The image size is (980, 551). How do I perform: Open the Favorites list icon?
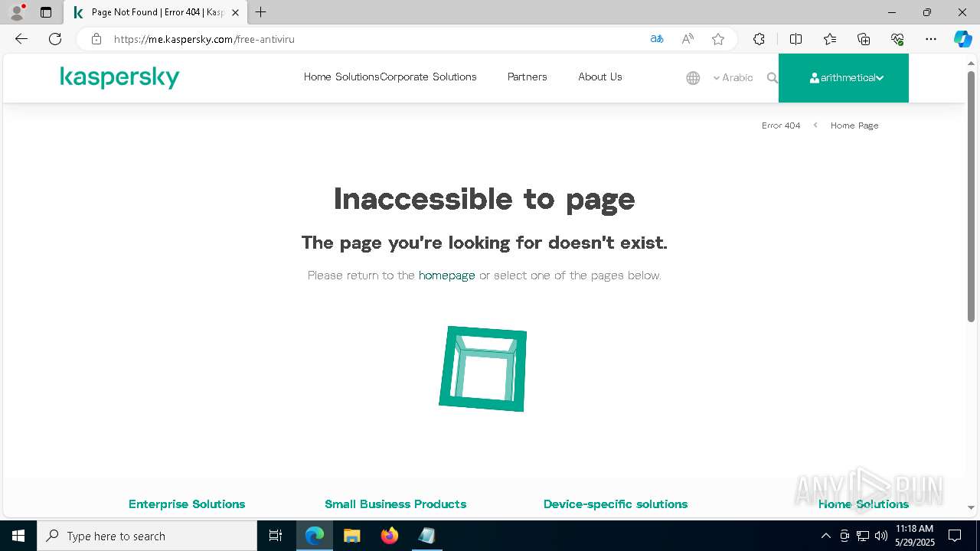[830, 39]
